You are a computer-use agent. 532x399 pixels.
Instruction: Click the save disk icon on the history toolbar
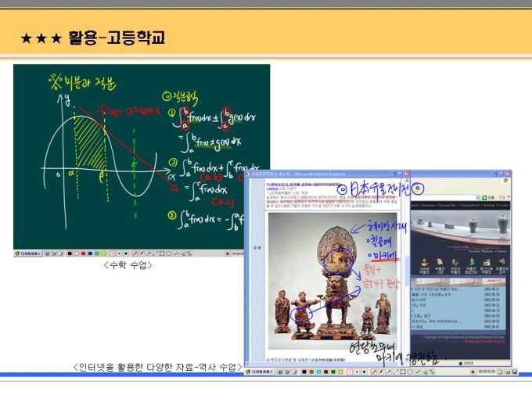(x=514, y=372)
